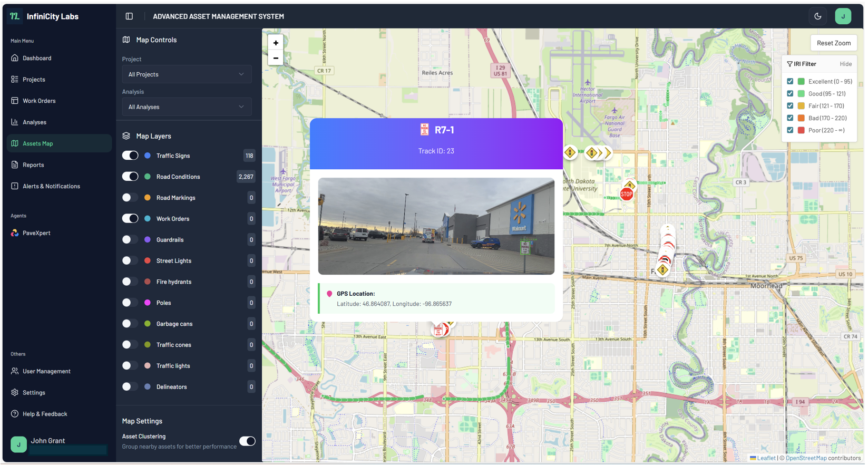Click the STOP sign map marker
The width and height of the screenshot is (868, 465).
pos(626,194)
